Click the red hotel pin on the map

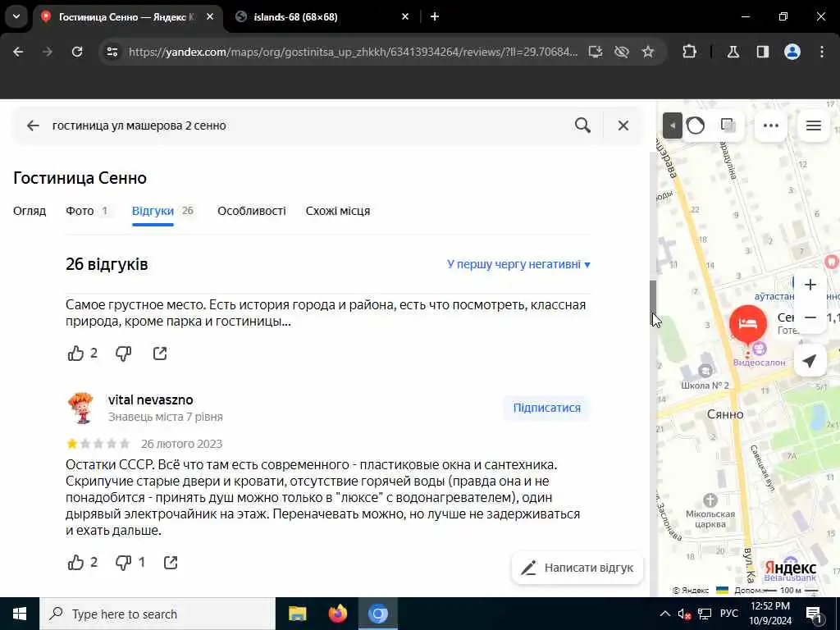pyautogui.click(x=748, y=323)
